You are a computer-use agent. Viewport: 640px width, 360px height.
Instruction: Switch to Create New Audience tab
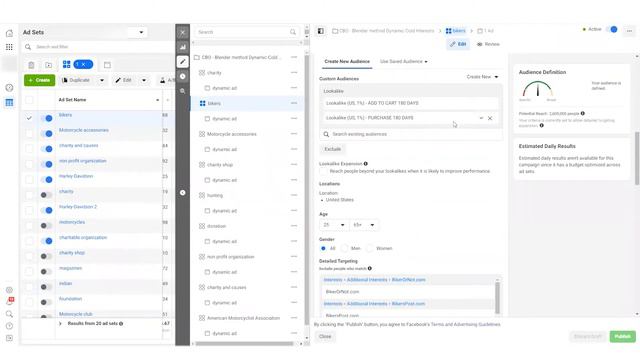[x=347, y=61]
